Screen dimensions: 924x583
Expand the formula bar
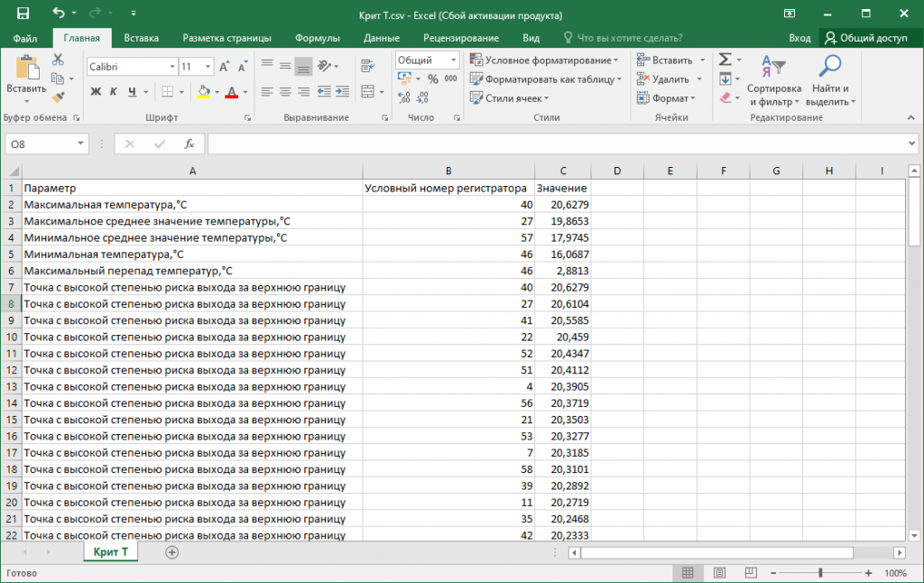point(911,143)
